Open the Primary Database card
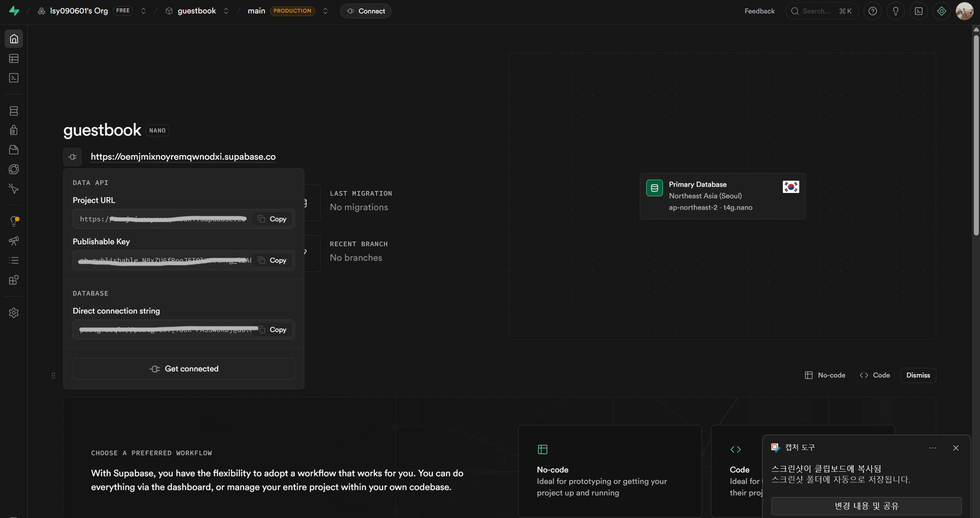980x518 pixels. (723, 196)
